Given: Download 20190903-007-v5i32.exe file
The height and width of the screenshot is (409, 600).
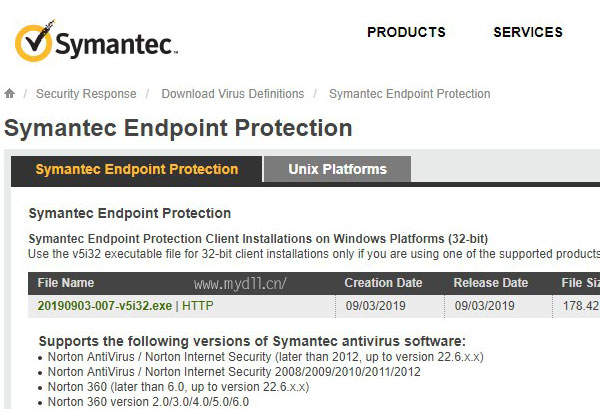Looking at the screenshot, I should pyautogui.click(x=105, y=306).
